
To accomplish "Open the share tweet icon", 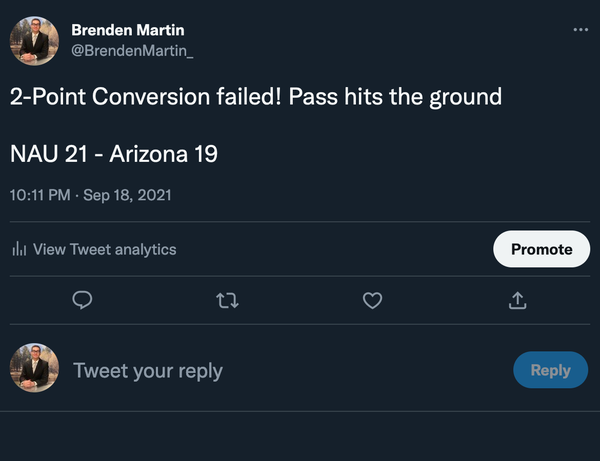I will coord(518,300).
